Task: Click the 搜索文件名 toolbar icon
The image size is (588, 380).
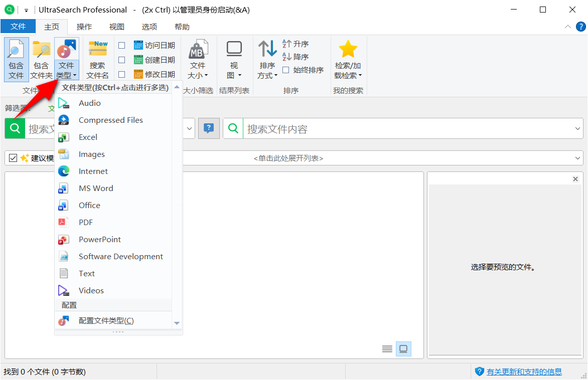Action: pos(97,58)
